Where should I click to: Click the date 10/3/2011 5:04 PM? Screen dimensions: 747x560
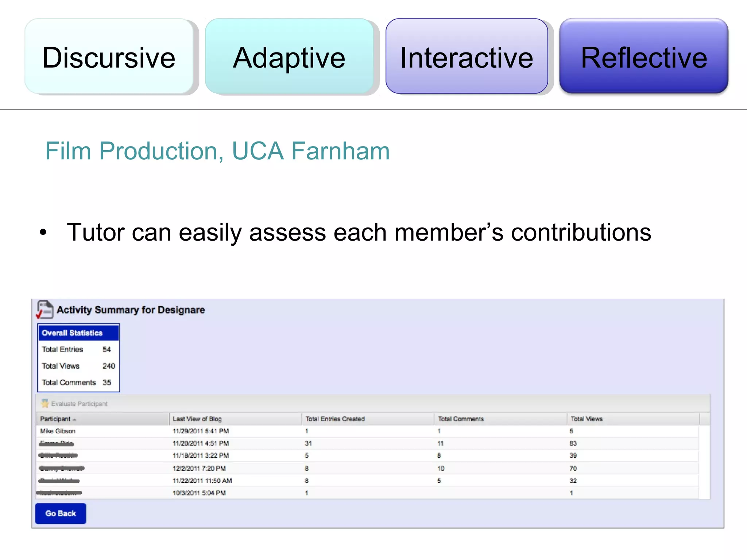click(199, 493)
